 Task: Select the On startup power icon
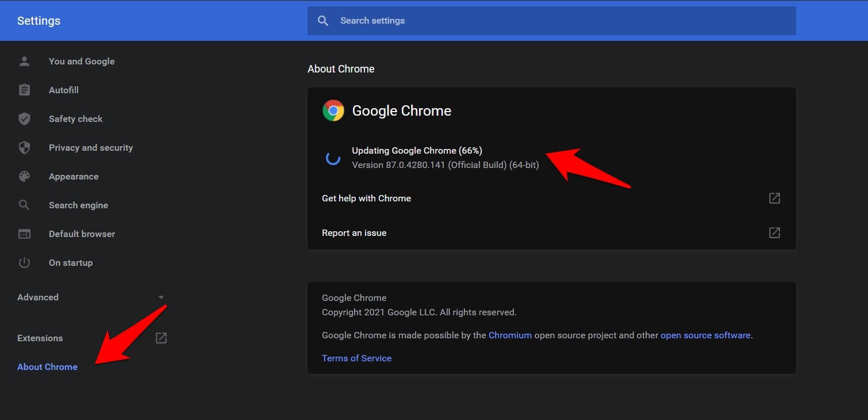tap(24, 262)
